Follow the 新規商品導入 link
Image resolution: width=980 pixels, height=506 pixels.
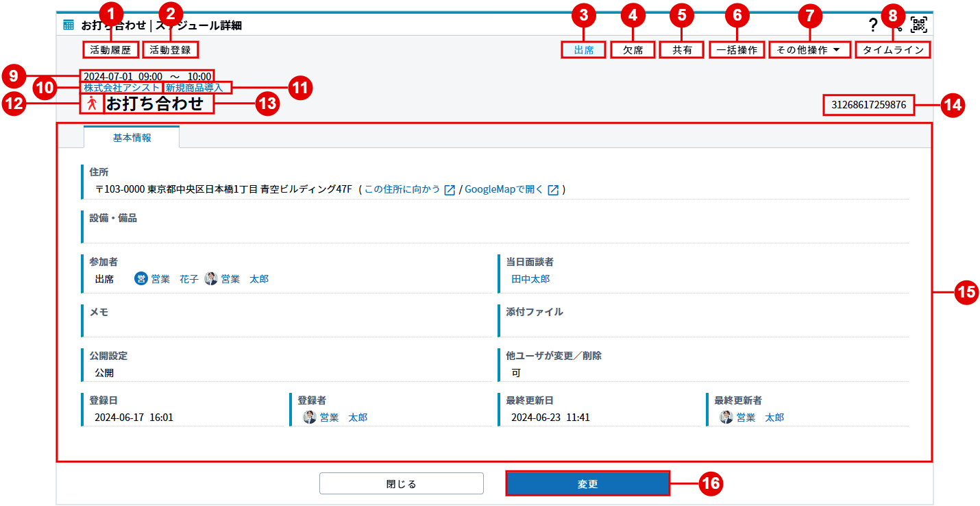click(x=195, y=88)
